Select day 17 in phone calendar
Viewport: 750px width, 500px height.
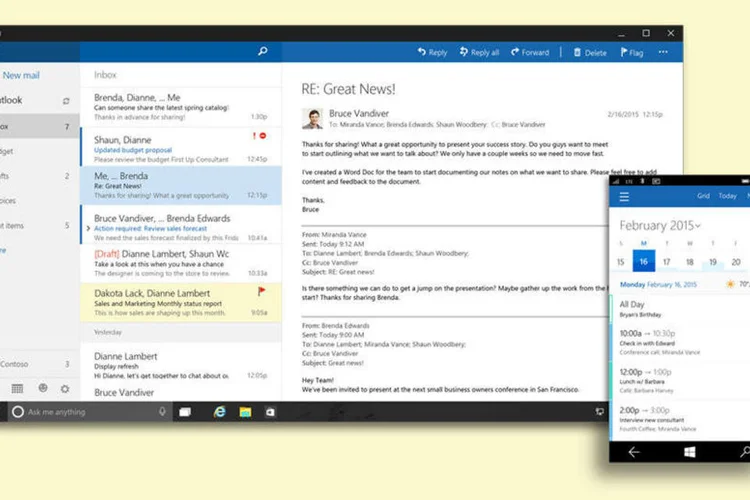click(x=667, y=262)
